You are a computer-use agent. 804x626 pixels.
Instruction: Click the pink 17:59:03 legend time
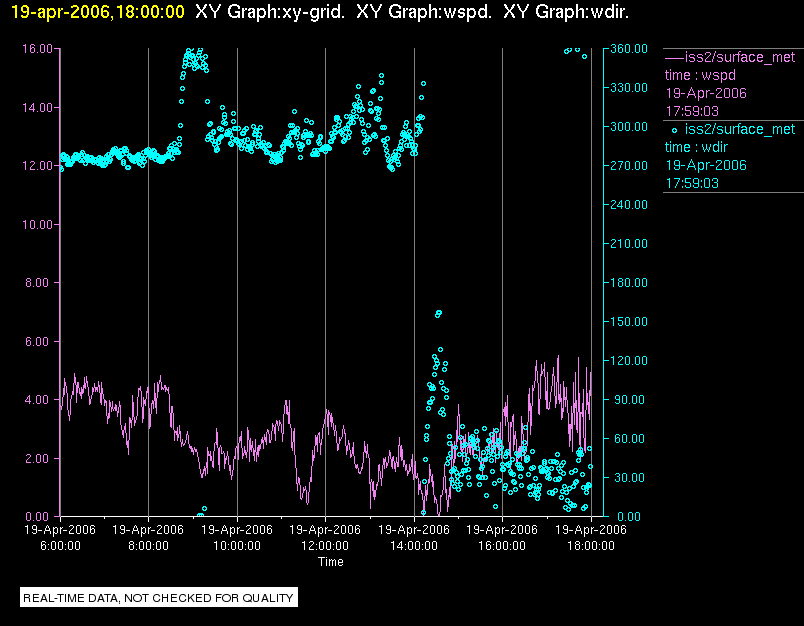[x=692, y=111]
